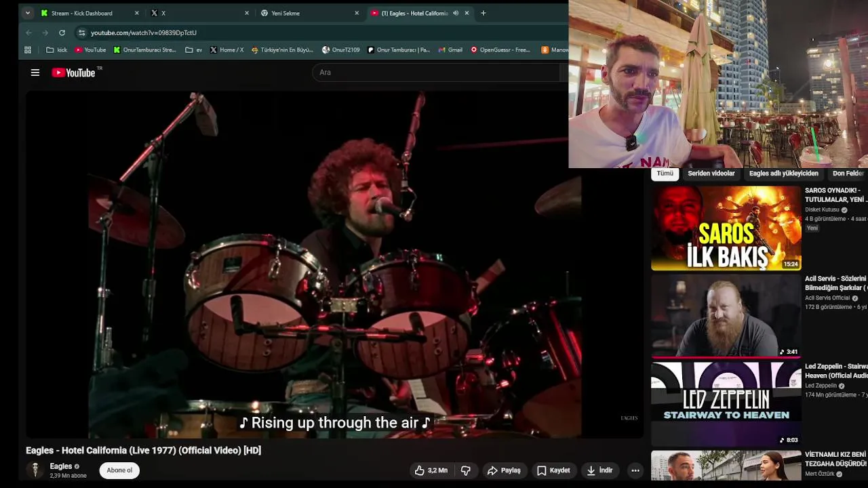The width and height of the screenshot is (868, 488).
Task: Open the Led Zeppelin channel name
Action: point(821,386)
